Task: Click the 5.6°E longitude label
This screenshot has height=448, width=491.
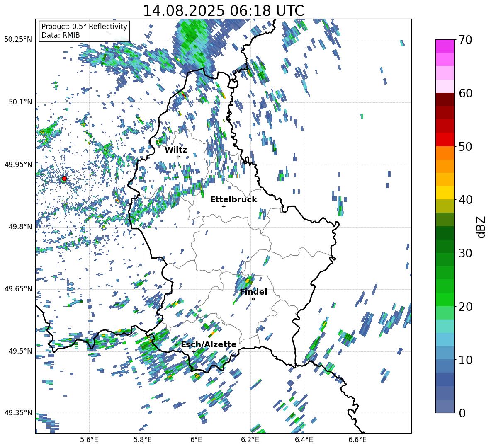Action: (x=89, y=440)
